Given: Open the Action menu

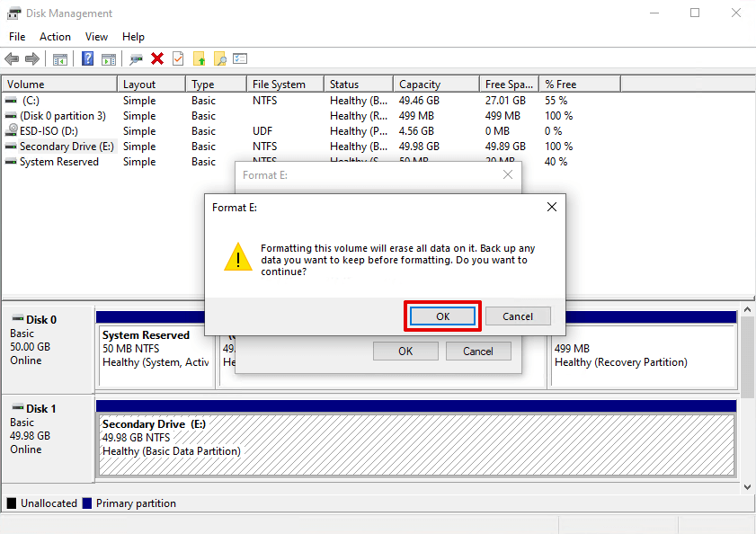Looking at the screenshot, I should (55, 37).
